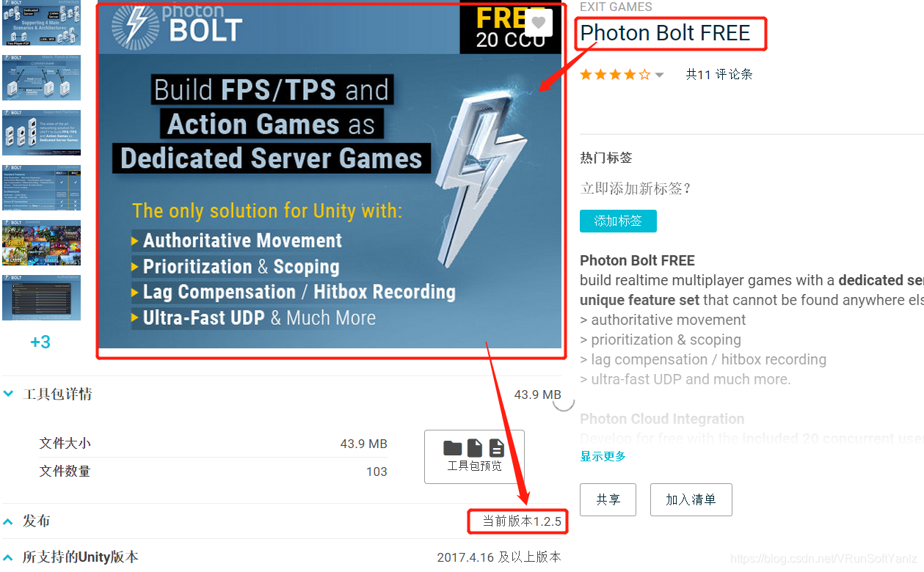This screenshot has width=924, height=572.
Task: Click the 共享 share button
Action: [608, 499]
